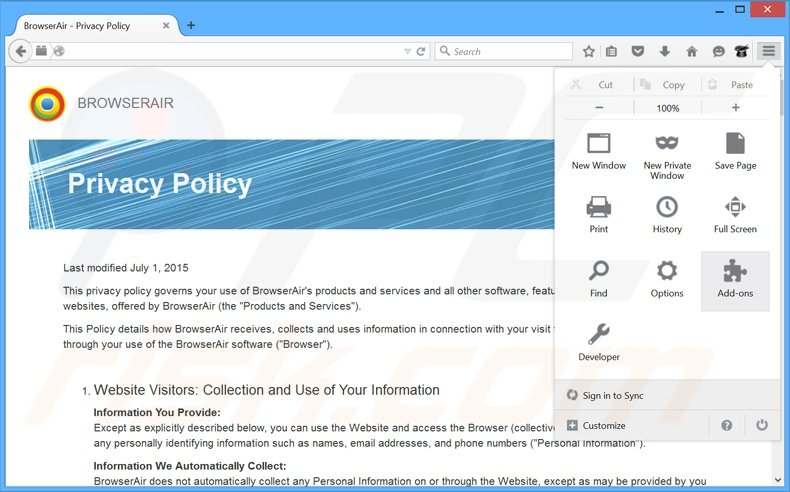Click the Find magnifier icon
Image resolution: width=790 pixels, height=492 pixels.
[x=599, y=271]
